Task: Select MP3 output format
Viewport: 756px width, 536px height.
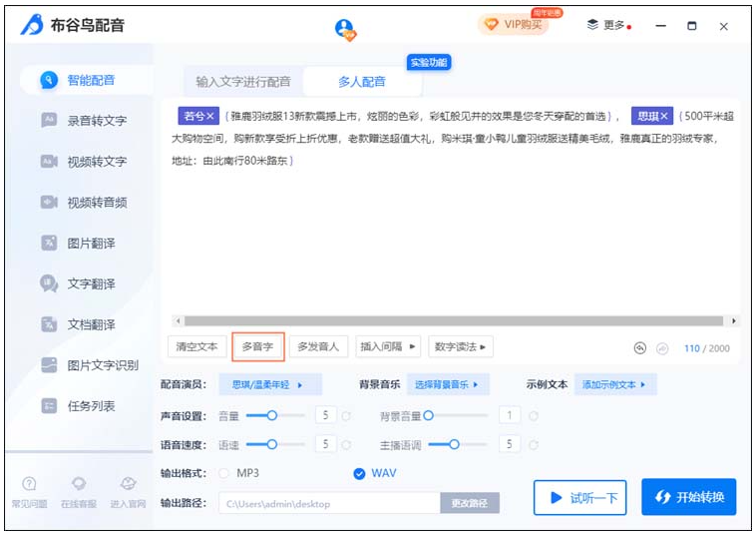Action: coord(224,473)
